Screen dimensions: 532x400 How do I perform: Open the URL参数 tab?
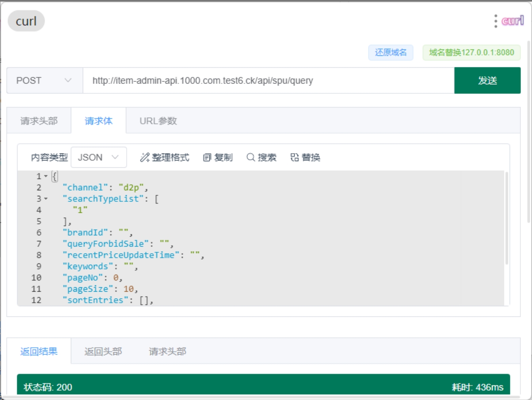[x=158, y=121]
